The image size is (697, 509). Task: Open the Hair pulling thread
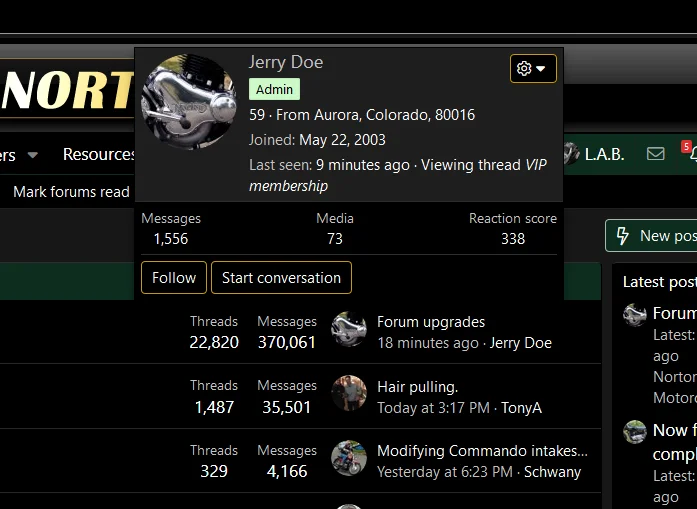(x=417, y=386)
